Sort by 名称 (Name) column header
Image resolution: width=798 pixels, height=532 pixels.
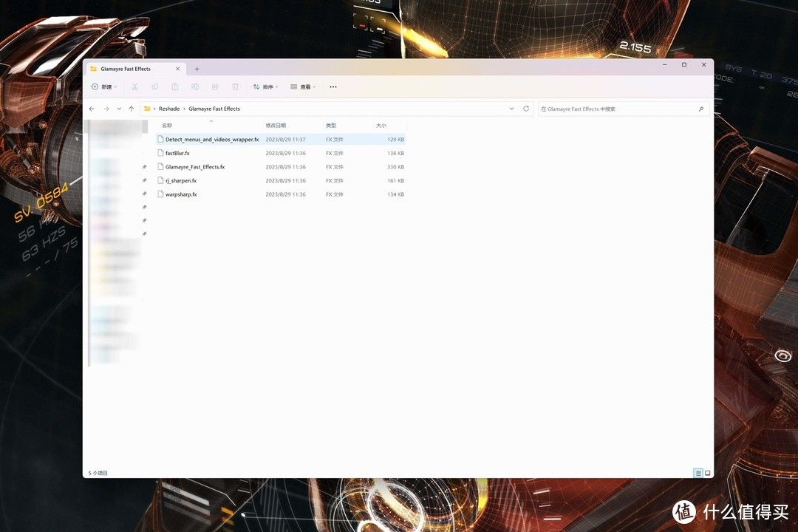coord(167,125)
